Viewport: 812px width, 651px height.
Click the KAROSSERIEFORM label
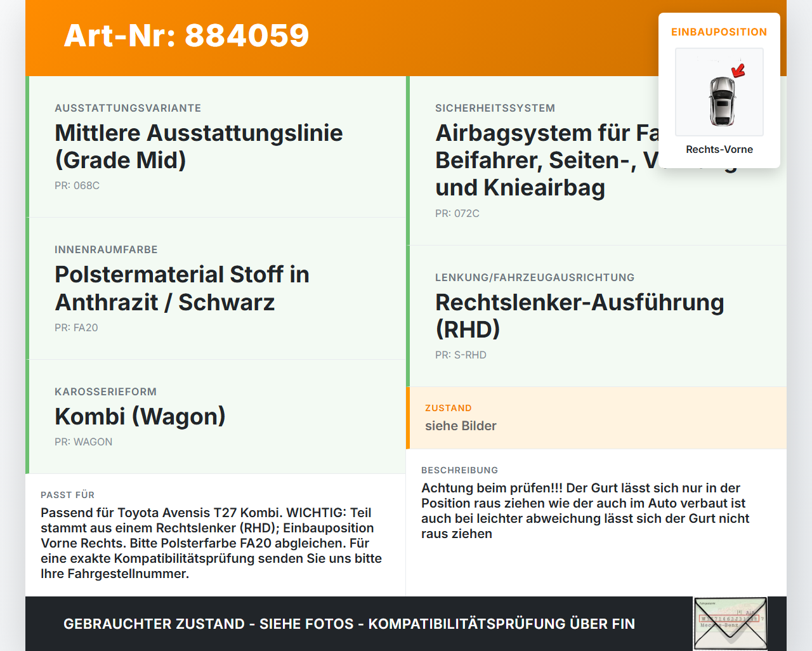click(105, 392)
